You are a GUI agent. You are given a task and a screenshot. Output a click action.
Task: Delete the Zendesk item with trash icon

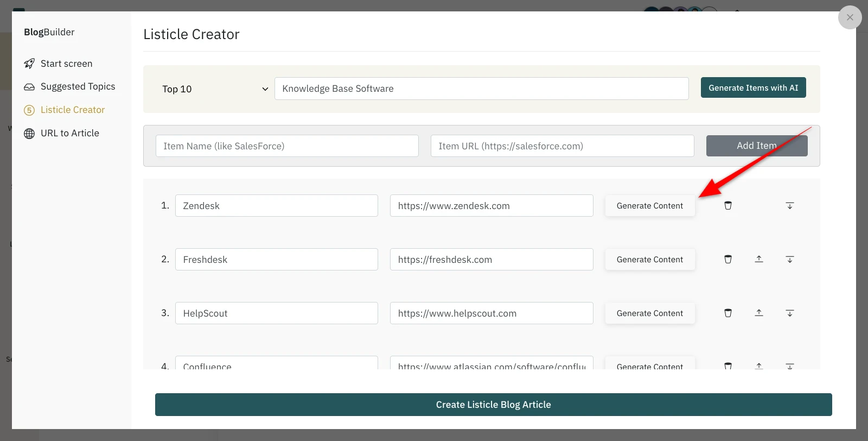pyautogui.click(x=728, y=205)
